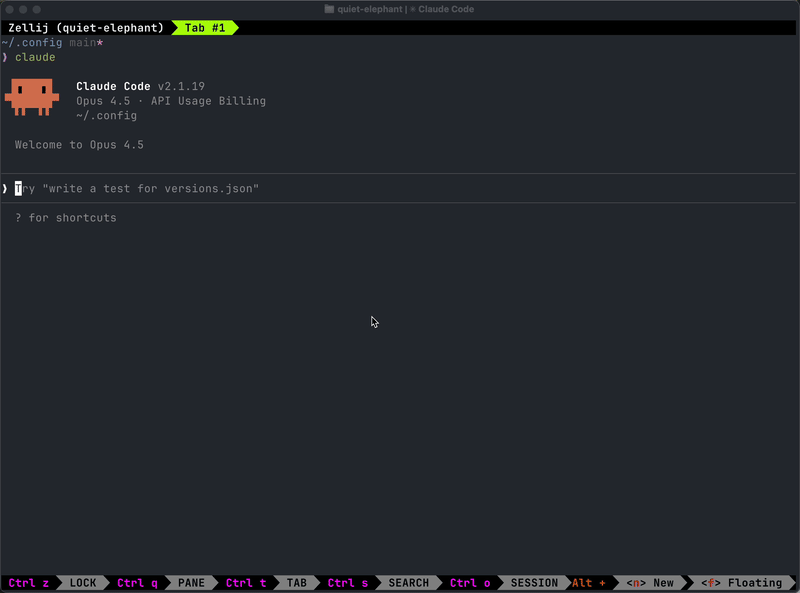Click the <f> Floating shortcut
The image size is (800, 593).
[741, 583]
